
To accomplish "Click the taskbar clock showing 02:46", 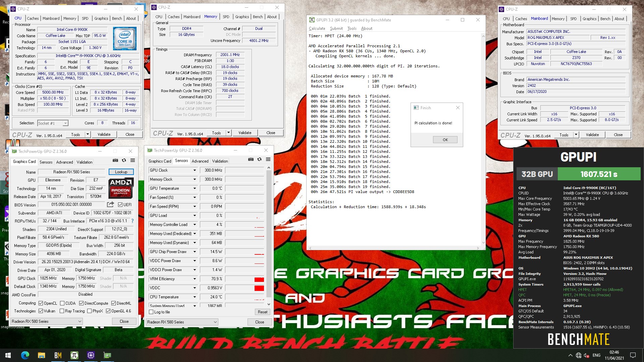I will (x=614, y=355).
